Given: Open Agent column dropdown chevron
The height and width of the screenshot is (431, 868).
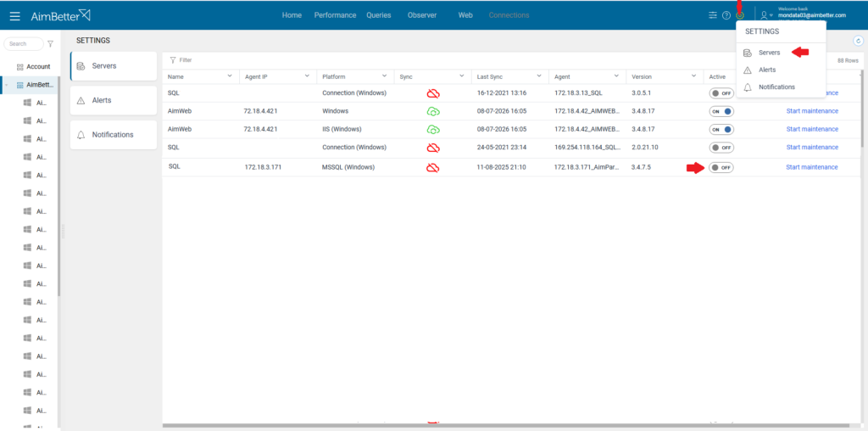Looking at the screenshot, I should [616, 76].
